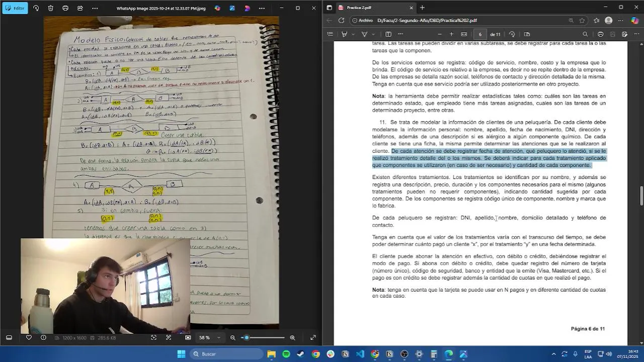The width and height of the screenshot is (644, 362).
Task: Refresh the PDF page in Edge
Action: tap(341, 21)
